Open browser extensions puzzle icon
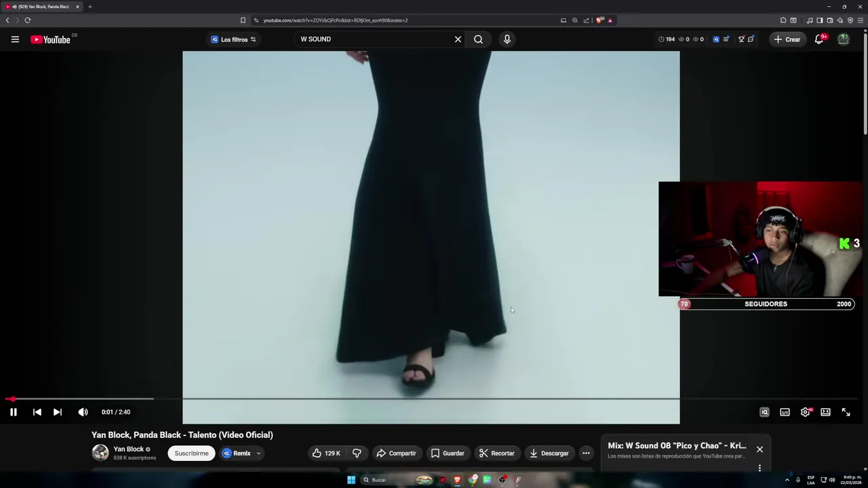Image resolution: width=868 pixels, height=488 pixels. point(783,20)
